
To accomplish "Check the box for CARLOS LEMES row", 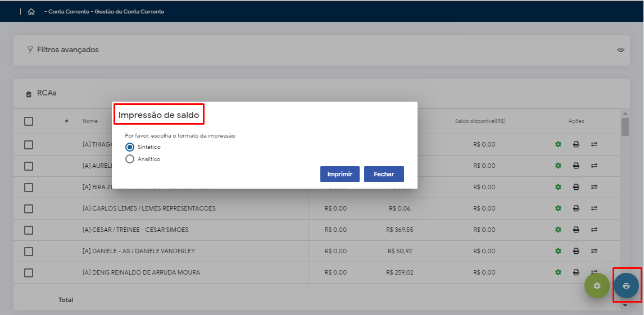I will [29, 209].
